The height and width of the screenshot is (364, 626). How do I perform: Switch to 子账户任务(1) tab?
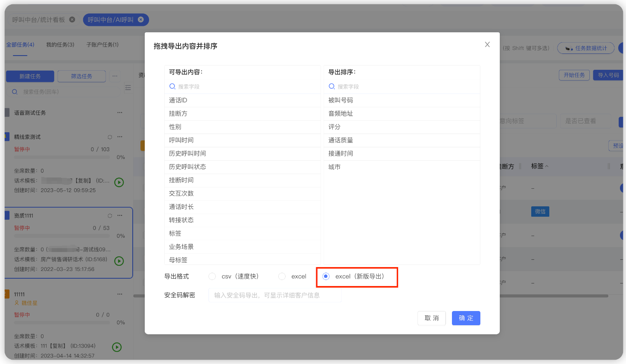point(103,45)
